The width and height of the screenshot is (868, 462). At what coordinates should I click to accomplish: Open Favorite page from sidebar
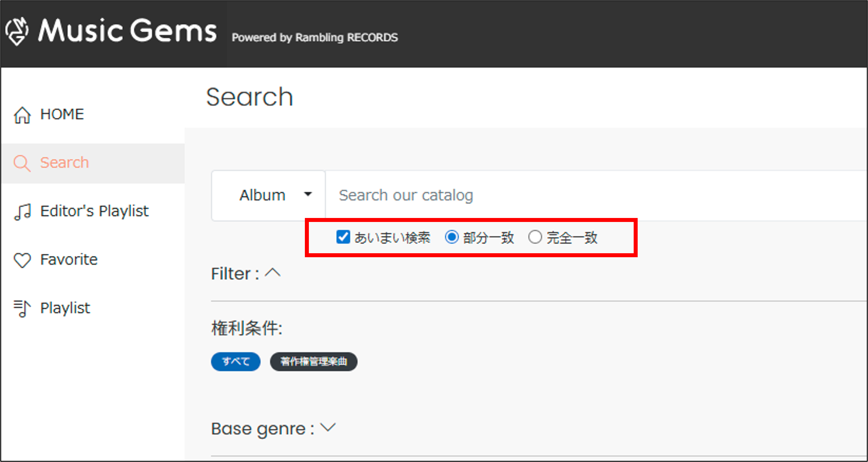pos(69,260)
